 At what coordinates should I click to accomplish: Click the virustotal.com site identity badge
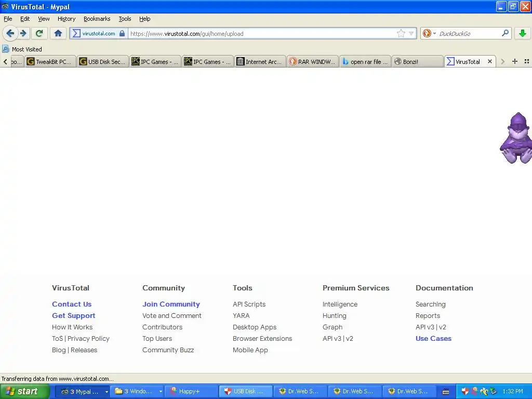[x=99, y=33]
